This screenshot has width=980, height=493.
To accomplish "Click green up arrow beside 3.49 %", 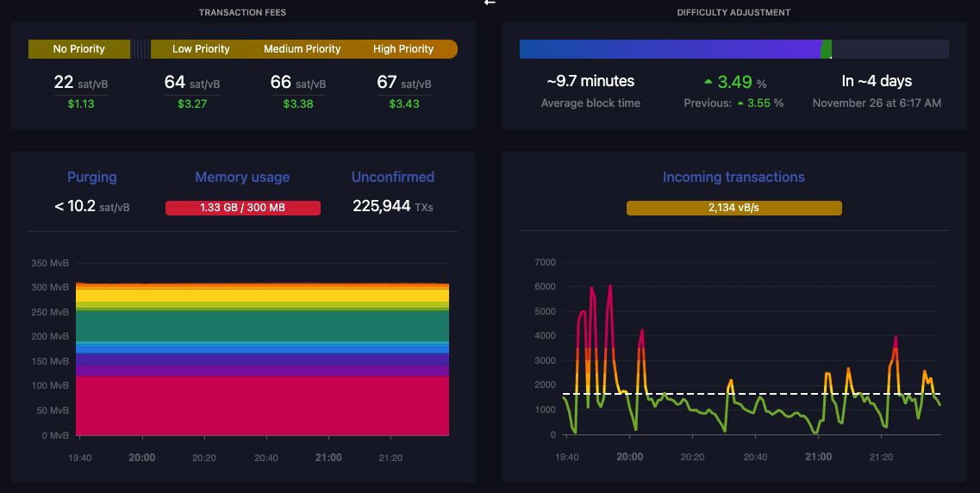I will [x=708, y=82].
